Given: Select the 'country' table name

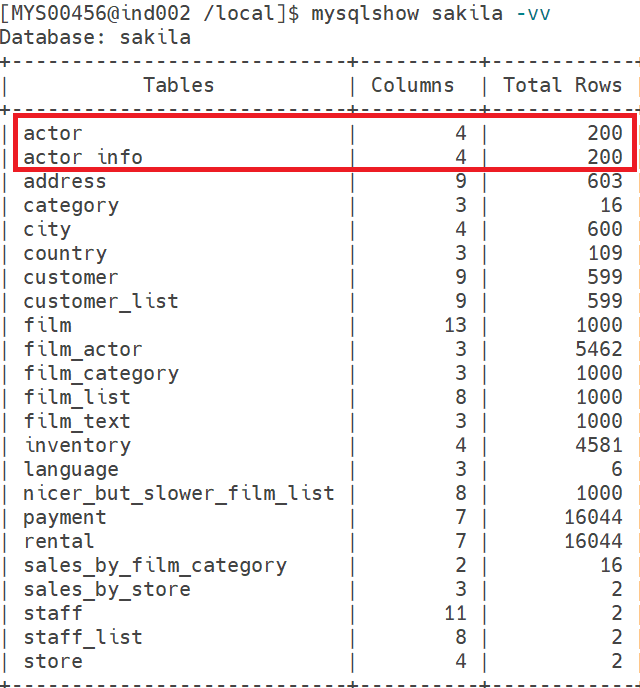Looking at the screenshot, I should [x=65, y=253].
